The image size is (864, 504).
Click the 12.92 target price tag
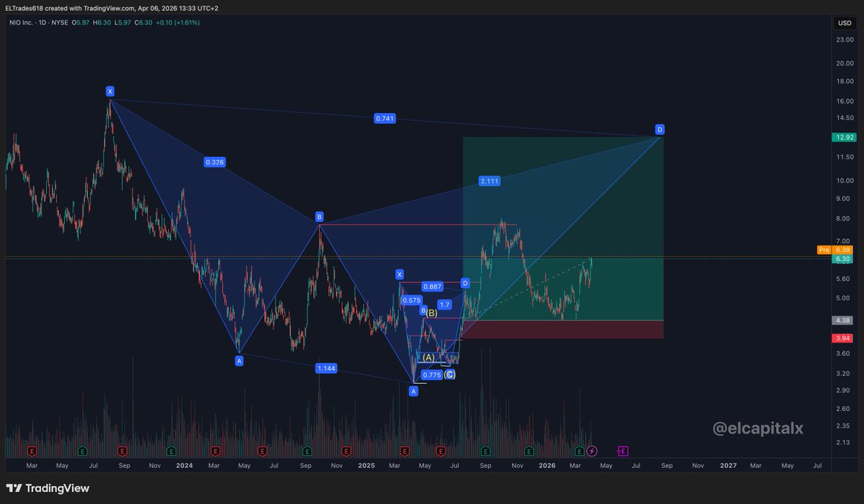click(x=842, y=137)
